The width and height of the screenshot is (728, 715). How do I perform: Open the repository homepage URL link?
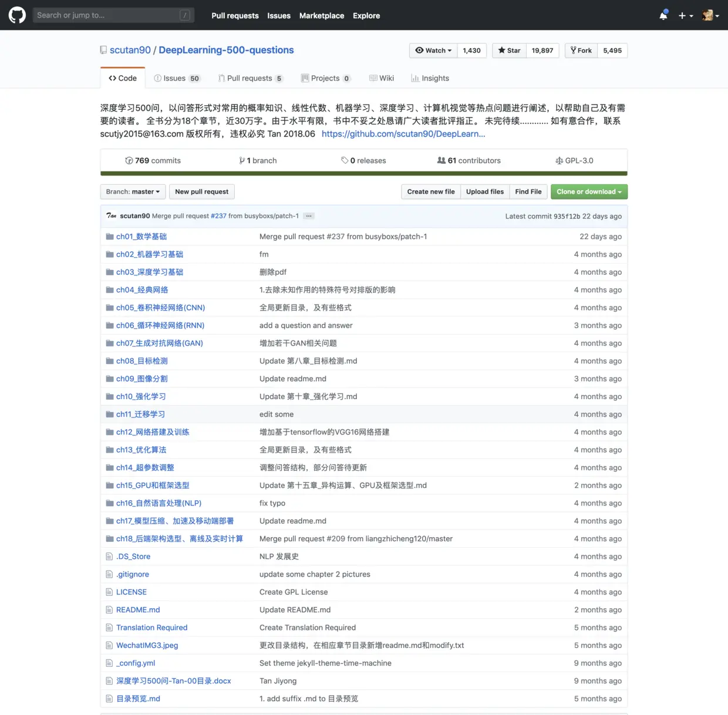pyautogui.click(x=403, y=134)
